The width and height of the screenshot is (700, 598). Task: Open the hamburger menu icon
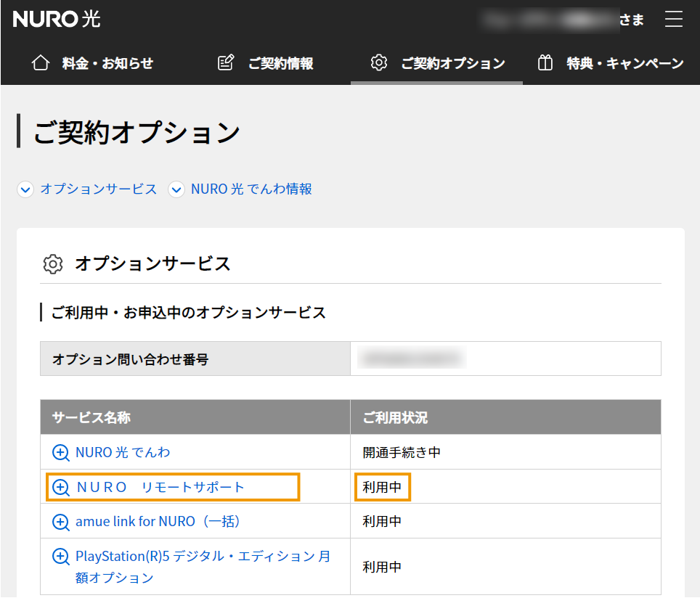673,19
